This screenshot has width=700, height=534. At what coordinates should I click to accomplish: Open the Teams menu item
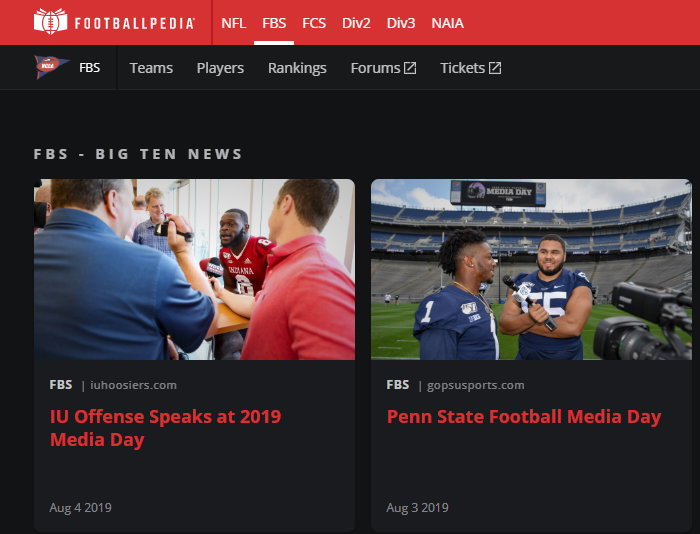(x=151, y=68)
